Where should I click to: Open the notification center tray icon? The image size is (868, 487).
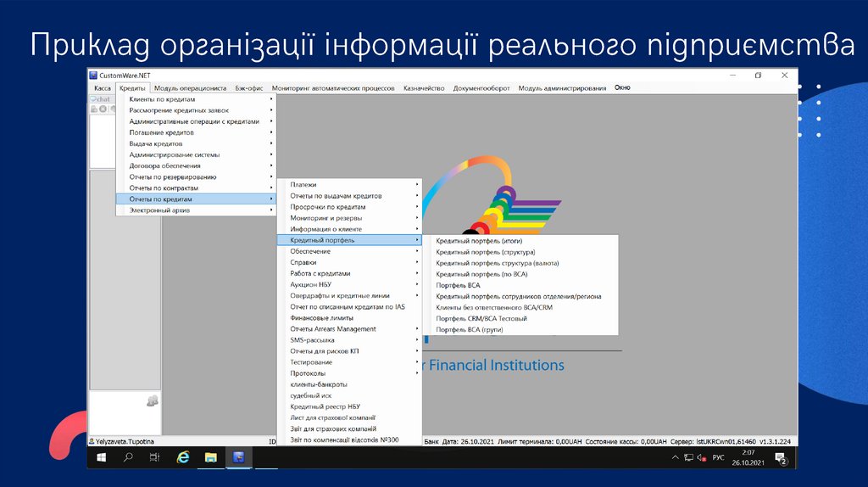coord(781,458)
